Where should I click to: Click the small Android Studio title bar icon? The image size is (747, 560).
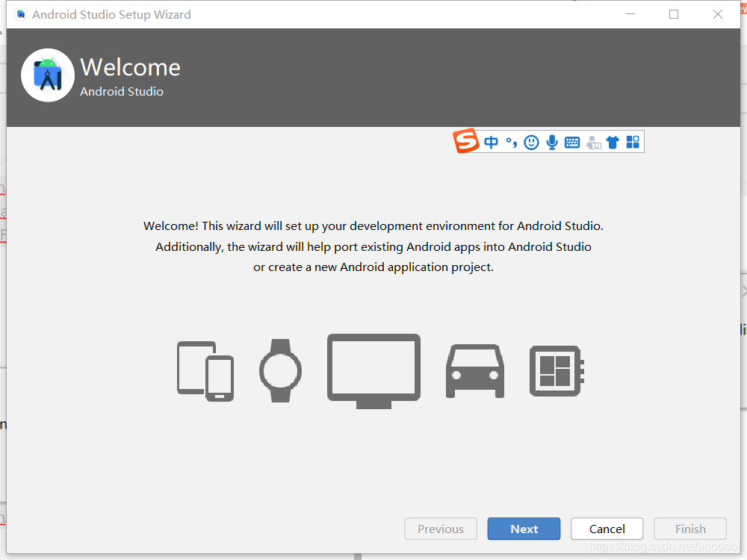20,14
